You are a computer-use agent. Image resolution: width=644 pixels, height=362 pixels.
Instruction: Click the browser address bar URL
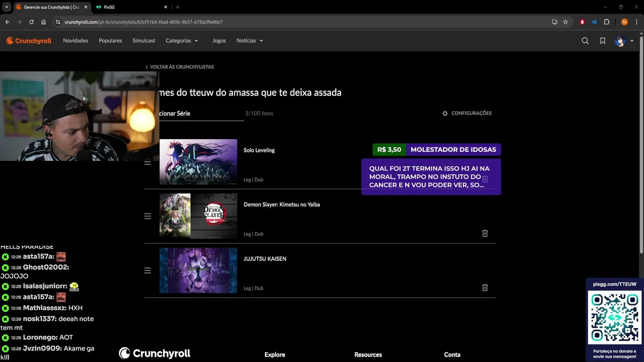click(x=143, y=22)
